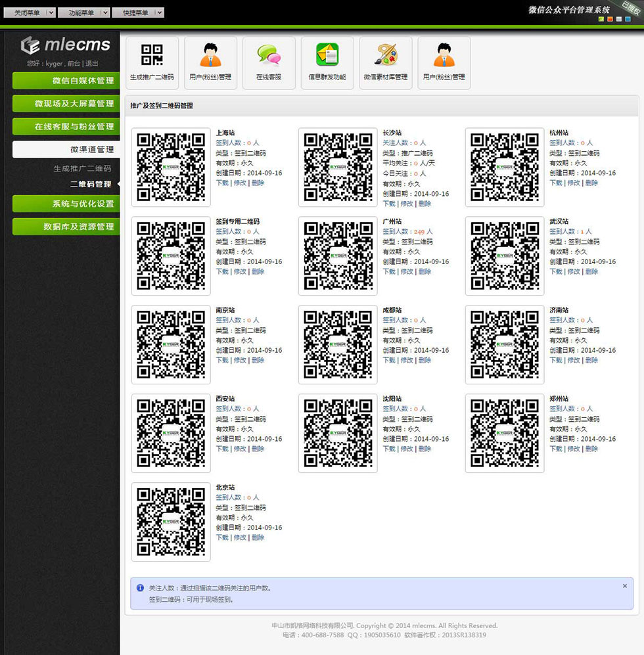The image size is (644, 655).
Task: Click the 长沙站 QR code image
Action: coord(338,167)
